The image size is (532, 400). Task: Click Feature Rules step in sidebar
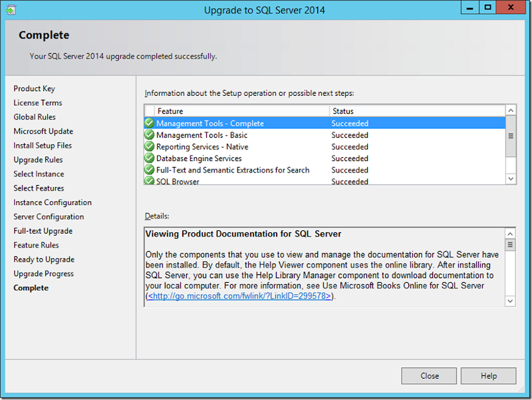click(36, 245)
